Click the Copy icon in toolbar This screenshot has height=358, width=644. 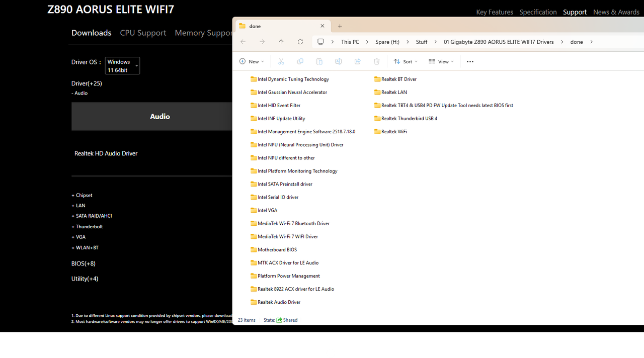coord(300,61)
